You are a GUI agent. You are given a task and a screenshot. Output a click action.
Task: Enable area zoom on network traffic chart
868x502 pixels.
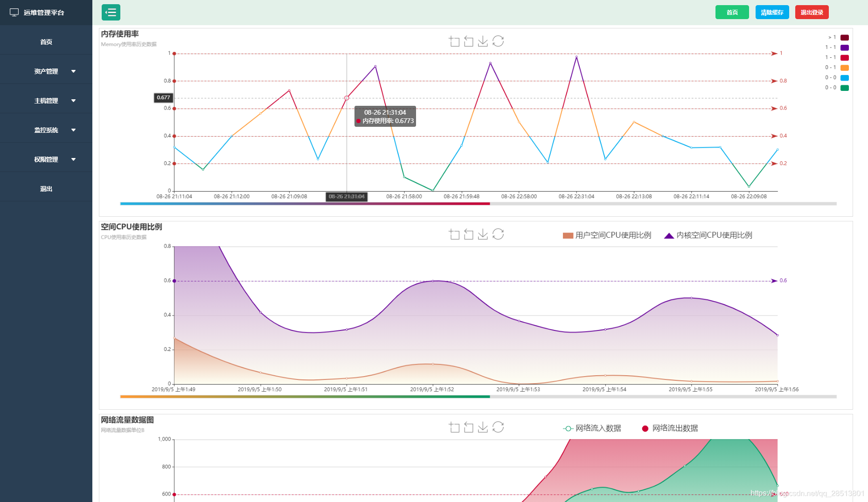point(454,427)
